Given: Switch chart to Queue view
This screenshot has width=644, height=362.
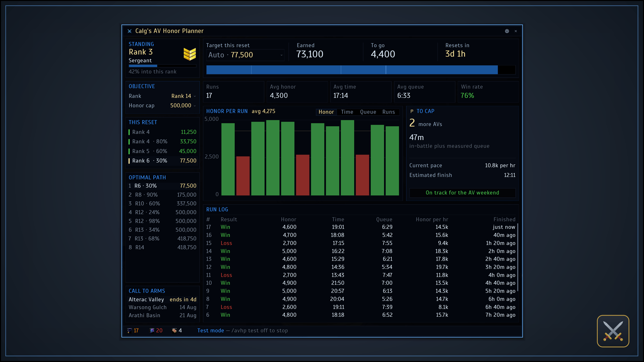Looking at the screenshot, I should pyautogui.click(x=368, y=112).
